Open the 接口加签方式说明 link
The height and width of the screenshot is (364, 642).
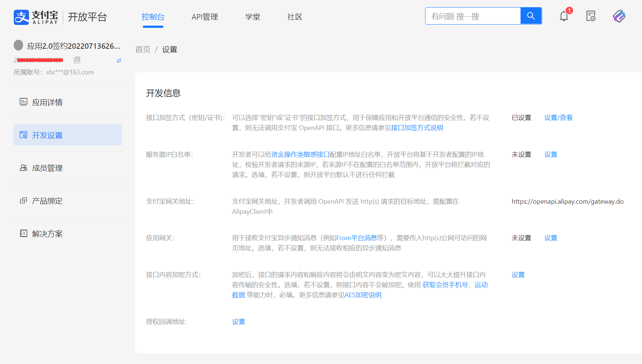point(417,128)
